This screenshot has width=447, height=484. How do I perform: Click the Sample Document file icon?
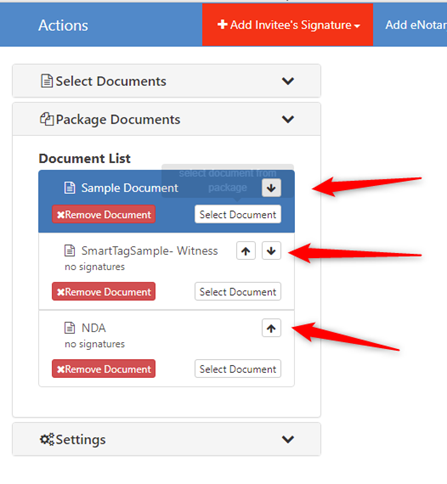(x=69, y=188)
